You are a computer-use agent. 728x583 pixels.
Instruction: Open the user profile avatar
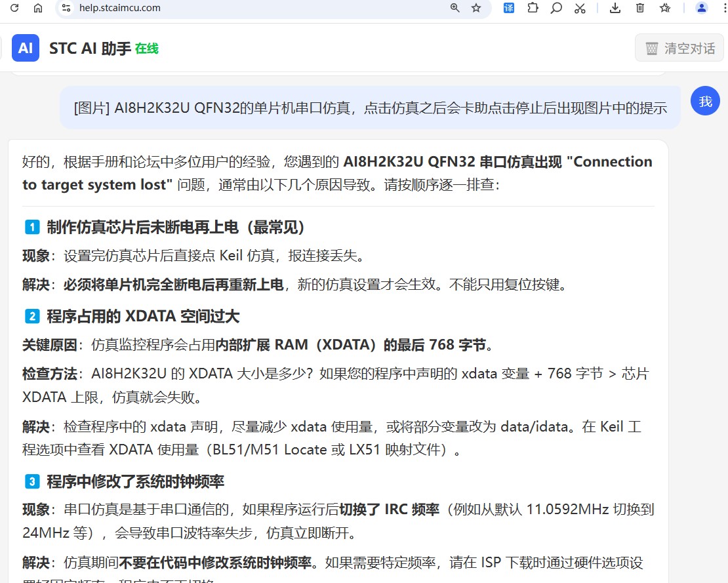[x=702, y=8]
